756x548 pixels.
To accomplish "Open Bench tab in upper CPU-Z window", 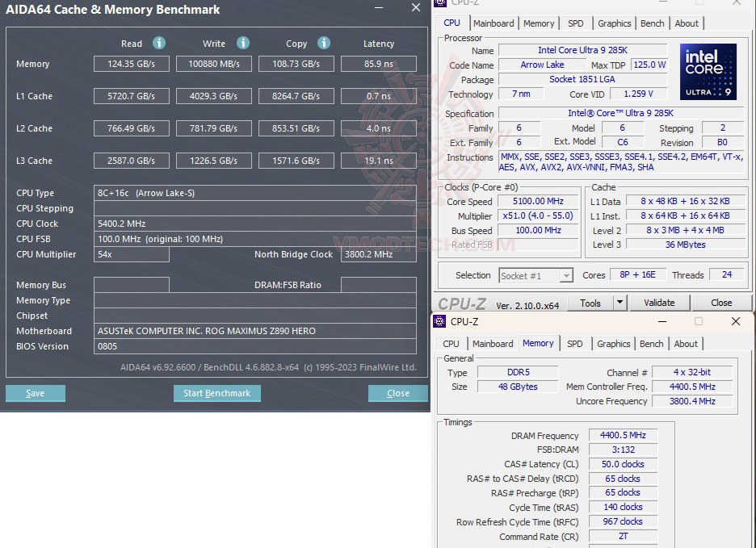I will pos(652,23).
